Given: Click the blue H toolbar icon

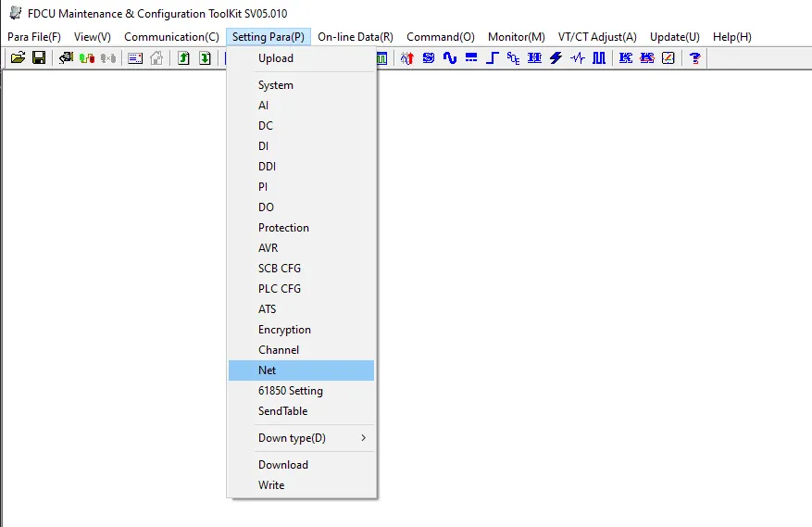Looking at the screenshot, I should coord(534,57).
